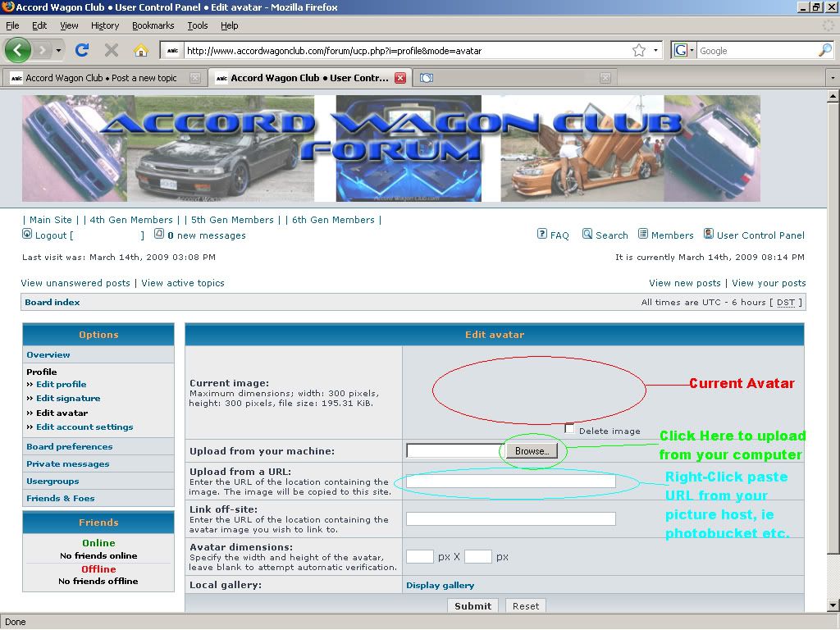
Task: Open the address bar history dropdown
Action: click(655, 51)
